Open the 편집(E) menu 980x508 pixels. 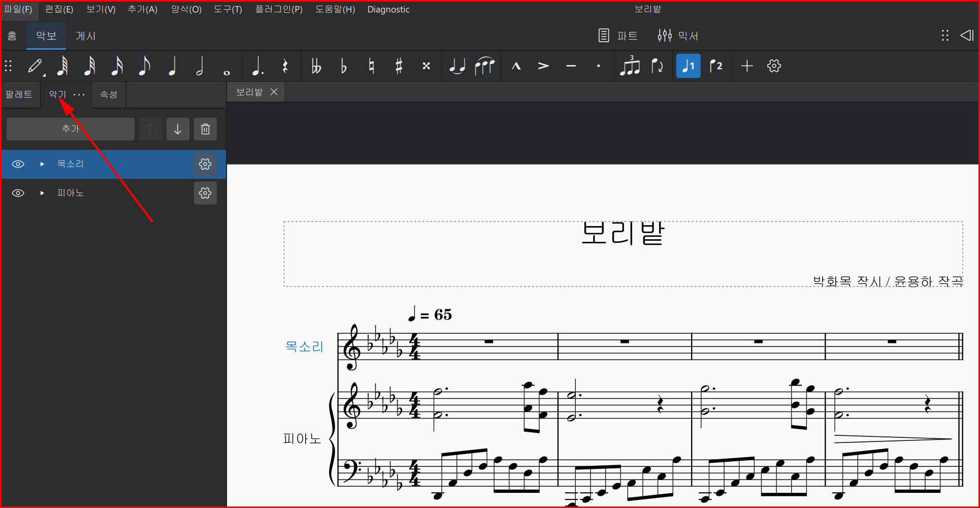(x=59, y=9)
